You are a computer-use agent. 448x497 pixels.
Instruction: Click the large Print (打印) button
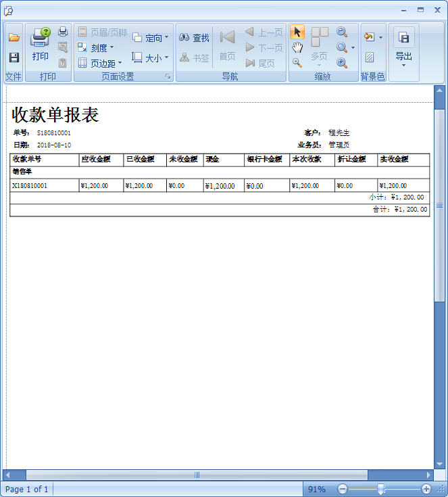41,45
